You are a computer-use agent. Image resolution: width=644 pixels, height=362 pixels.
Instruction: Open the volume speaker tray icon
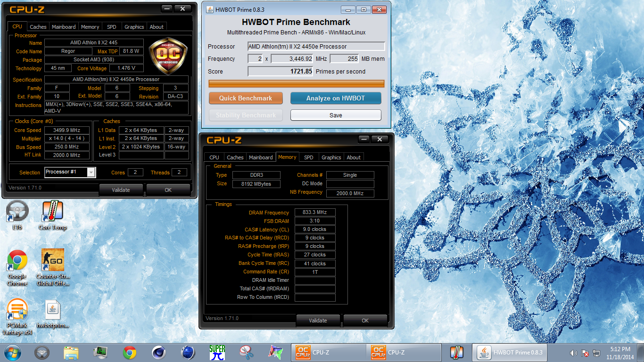coord(574,353)
